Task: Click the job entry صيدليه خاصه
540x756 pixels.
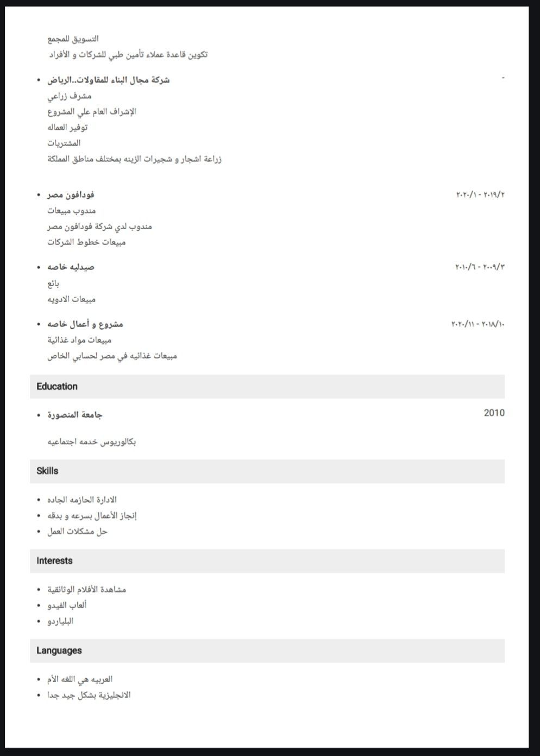Action: pos(71,267)
